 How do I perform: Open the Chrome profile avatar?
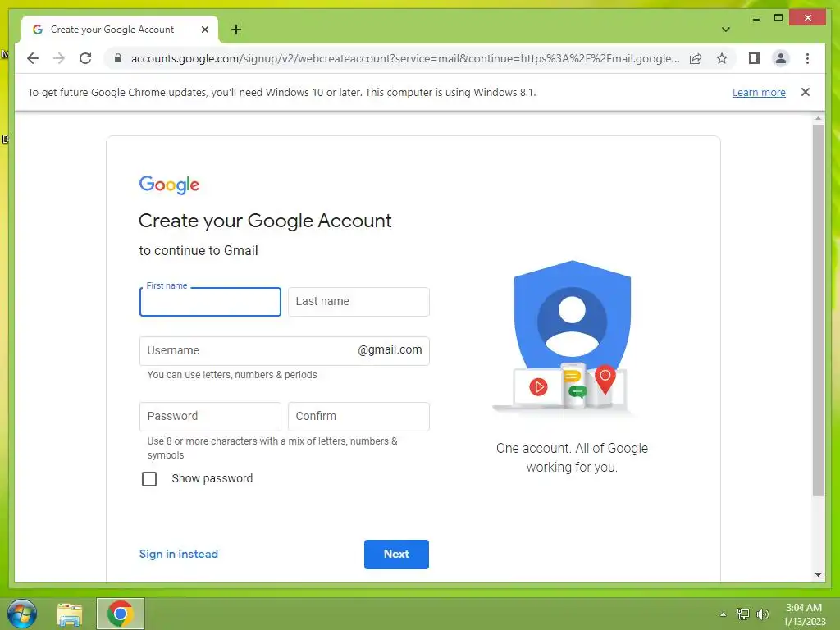pos(781,58)
